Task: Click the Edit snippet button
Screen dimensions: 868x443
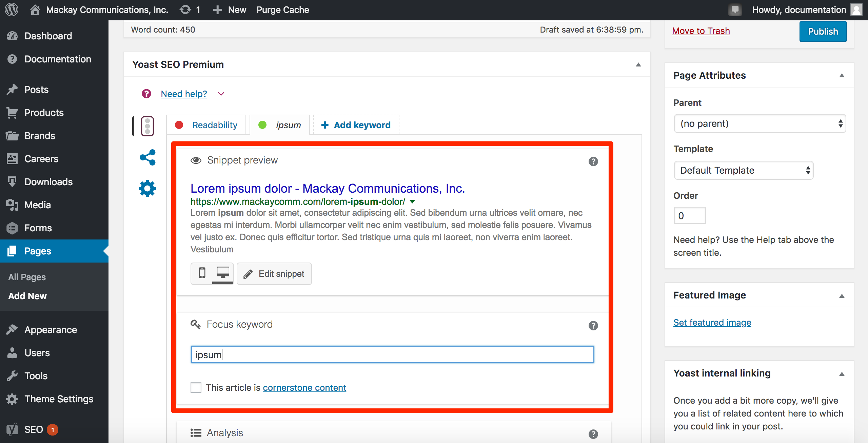Action: pyautogui.click(x=274, y=274)
